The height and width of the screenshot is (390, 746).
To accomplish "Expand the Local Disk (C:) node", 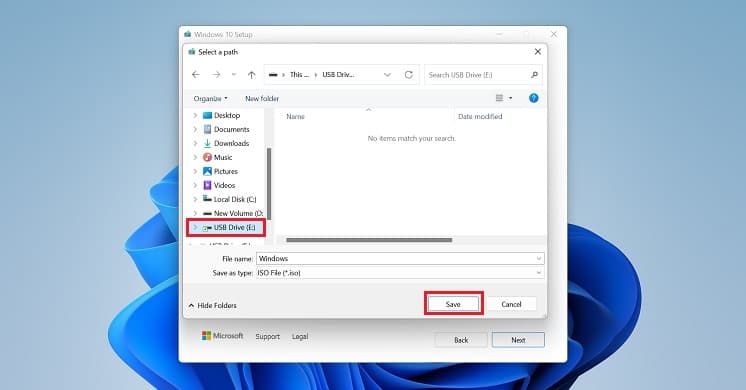I will click(195, 199).
